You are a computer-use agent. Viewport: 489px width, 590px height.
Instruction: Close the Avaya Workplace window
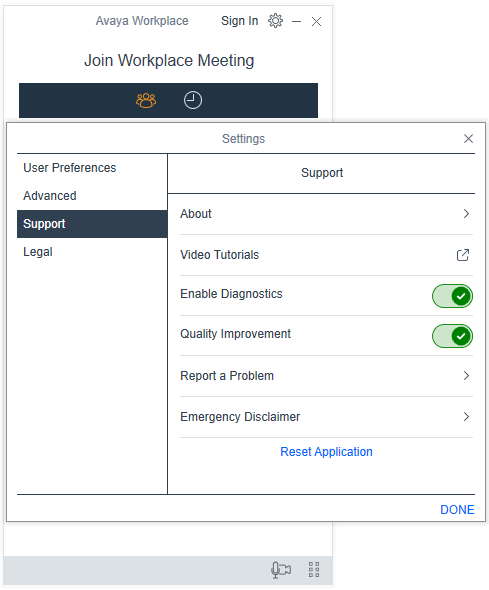[x=317, y=21]
